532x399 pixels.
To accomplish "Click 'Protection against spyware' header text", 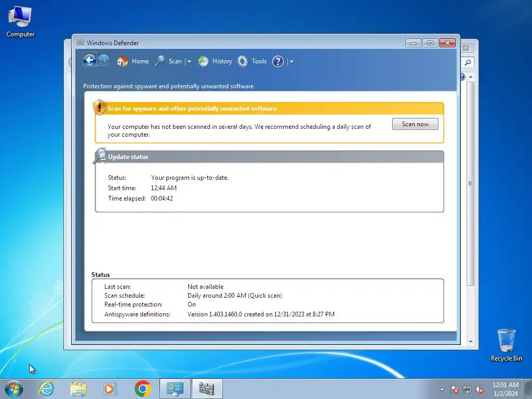I will click(168, 86).
